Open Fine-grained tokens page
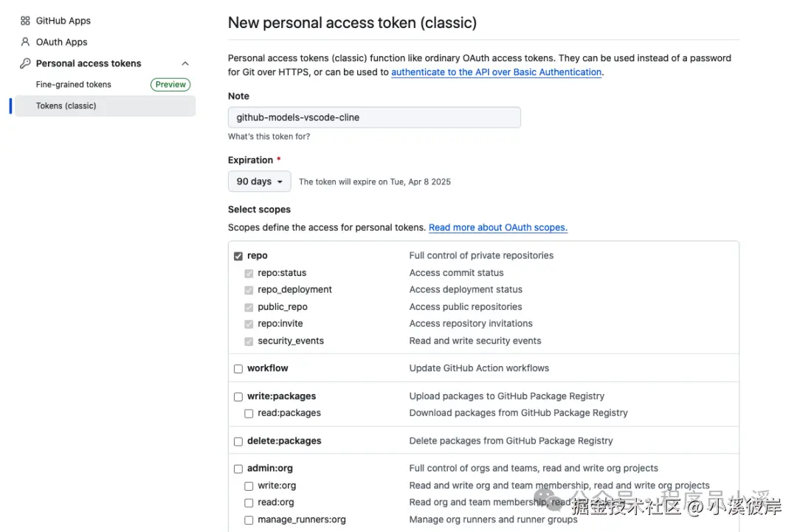The image size is (797, 532). pos(74,85)
